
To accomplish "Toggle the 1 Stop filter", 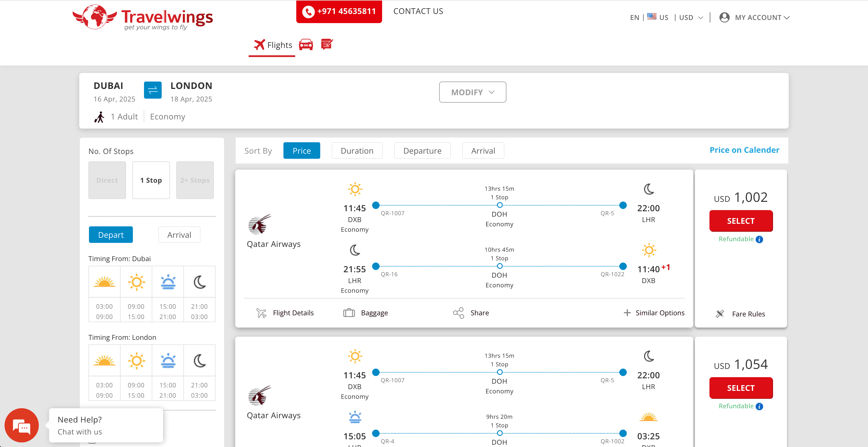I will [x=151, y=180].
